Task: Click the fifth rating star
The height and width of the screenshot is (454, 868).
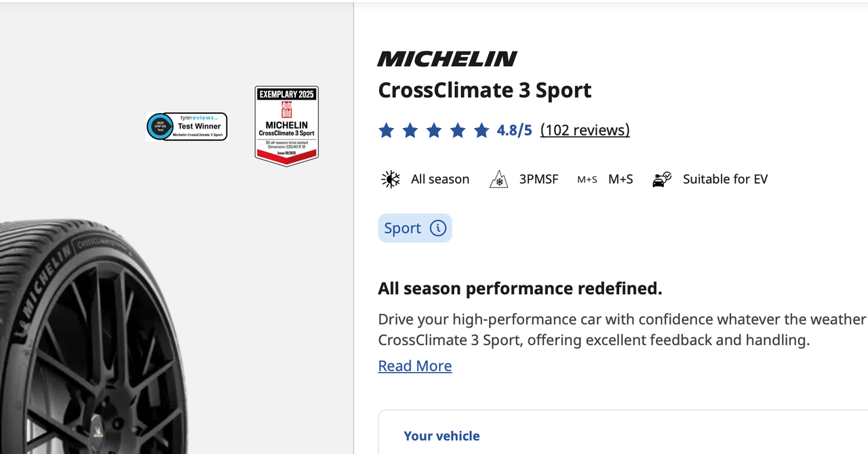Action: 481,130
